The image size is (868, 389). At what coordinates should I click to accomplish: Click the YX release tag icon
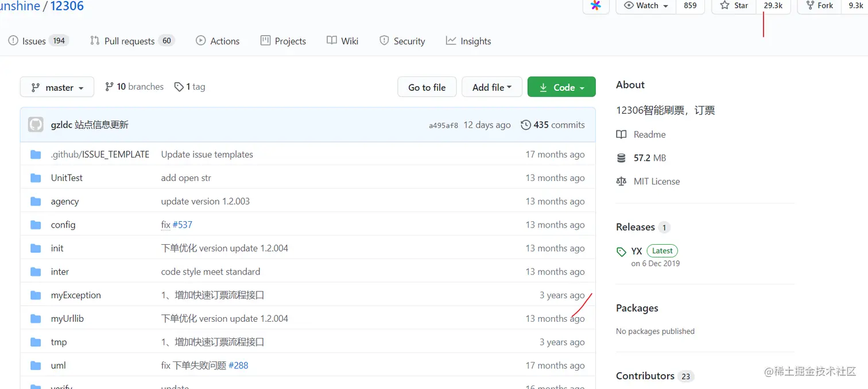621,252
